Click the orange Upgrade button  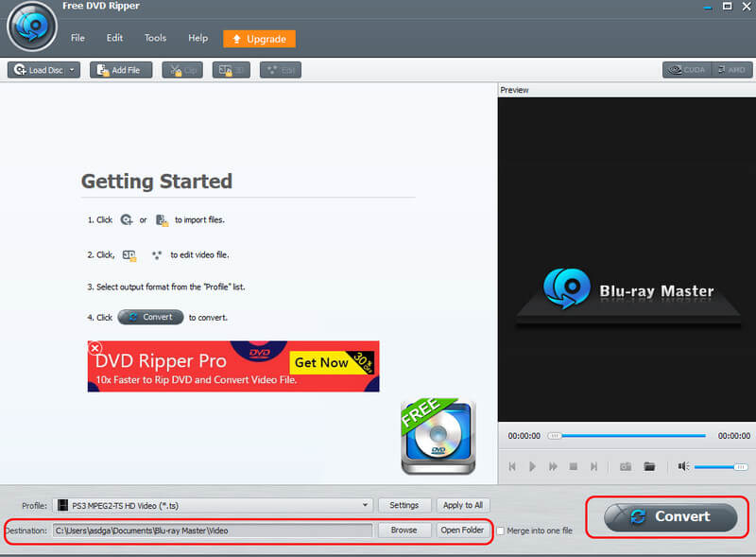pos(259,39)
